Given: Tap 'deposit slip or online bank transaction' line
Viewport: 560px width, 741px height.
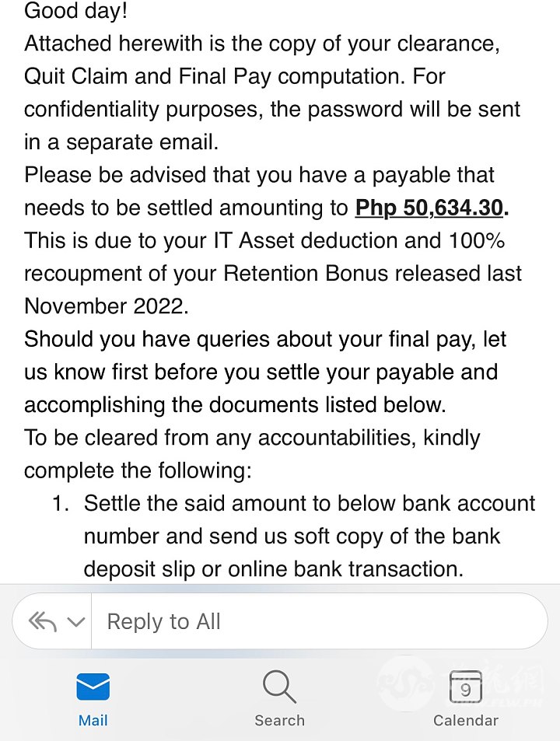Looking at the screenshot, I should click(274, 569).
